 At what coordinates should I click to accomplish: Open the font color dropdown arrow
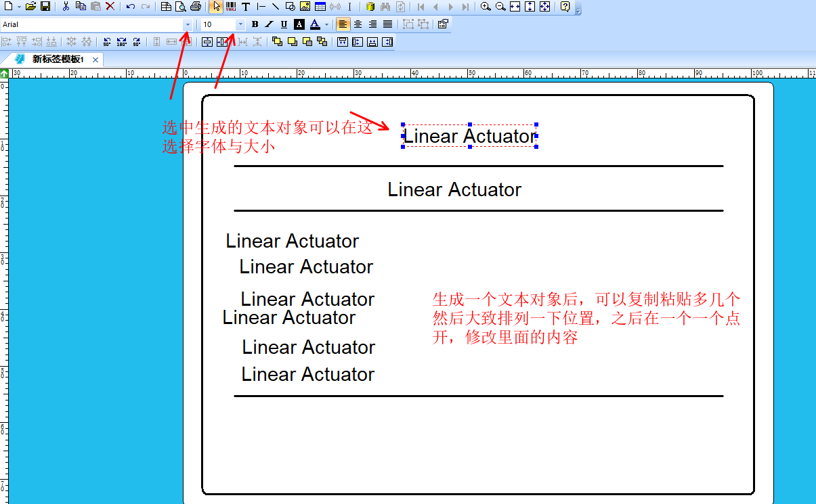pos(326,24)
